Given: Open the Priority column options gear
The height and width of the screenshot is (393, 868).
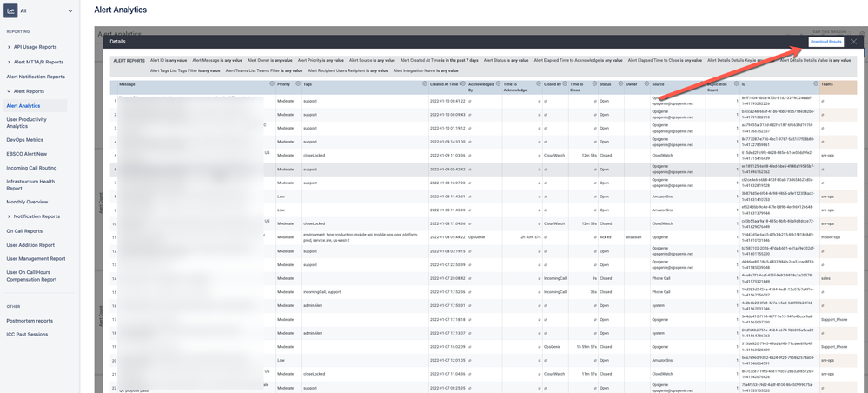Looking at the screenshot, I should click(297, 83).
